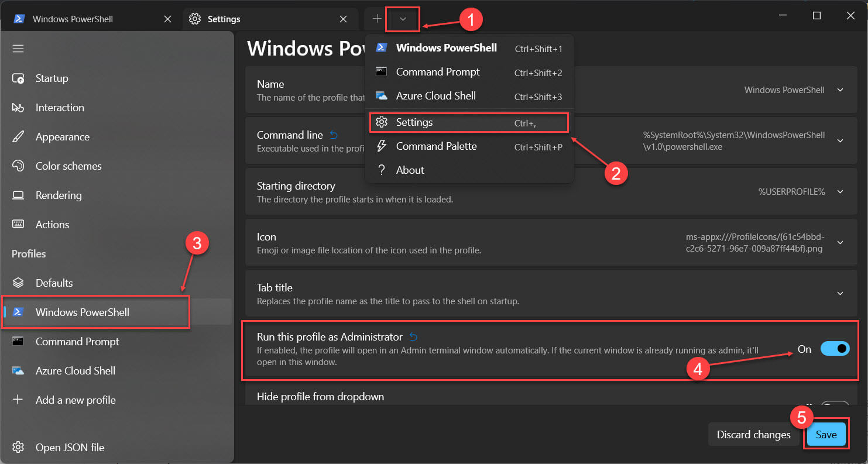Viewport: 868px width, 464px height.
Task: Go to Rendering settings page
Action: tap(117, 195)
